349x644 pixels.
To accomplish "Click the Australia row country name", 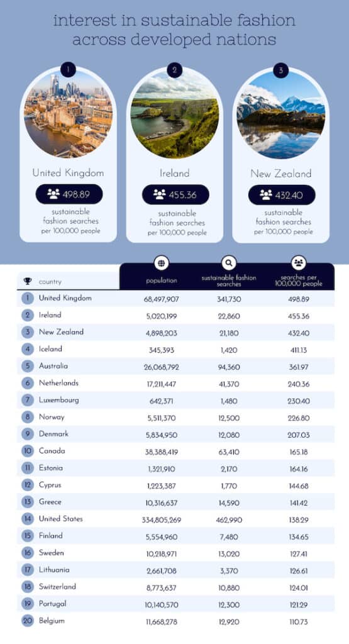I will point(53,365).
